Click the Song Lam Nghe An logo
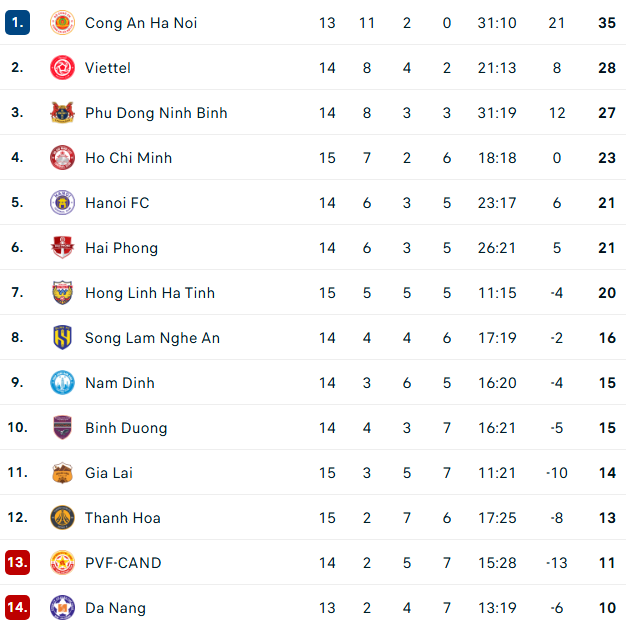The width and height of the screenshot is (626, 628). coord(62,338)
